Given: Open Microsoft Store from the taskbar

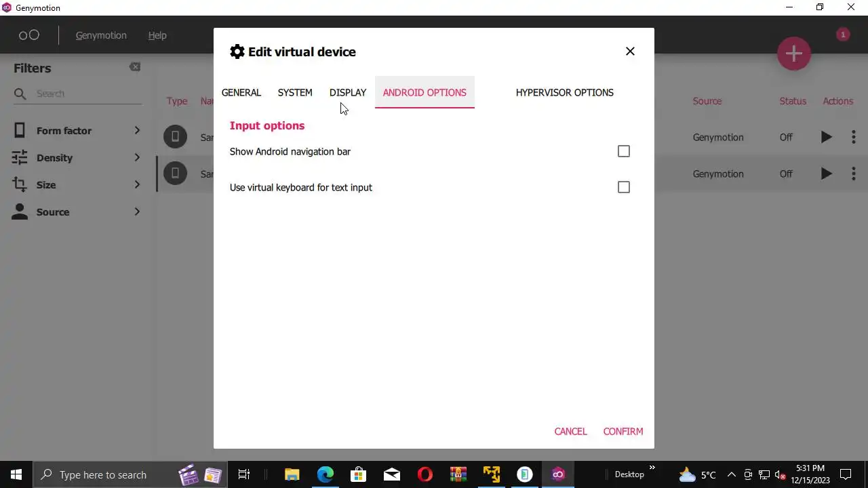Looking at the screenshot, I should point(359,474).
